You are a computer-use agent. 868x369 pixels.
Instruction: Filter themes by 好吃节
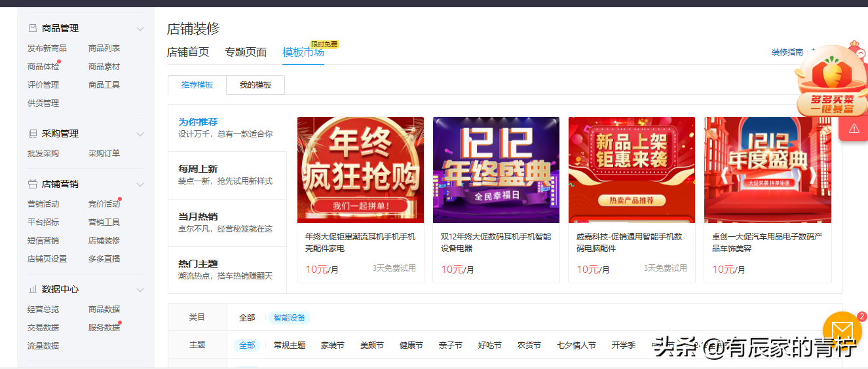tap(490, 345)
